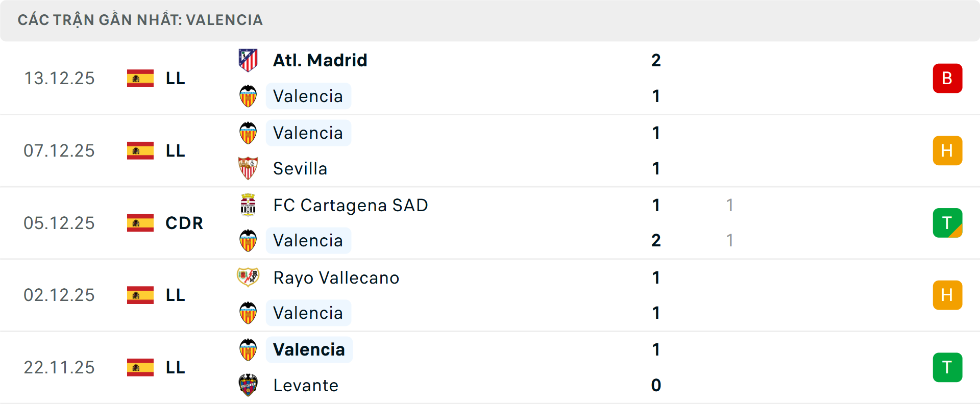Screen dimensions: 980x404
Task: Click Valencia crest in Atl. Madrid match
Action: [x=248, y=96]
